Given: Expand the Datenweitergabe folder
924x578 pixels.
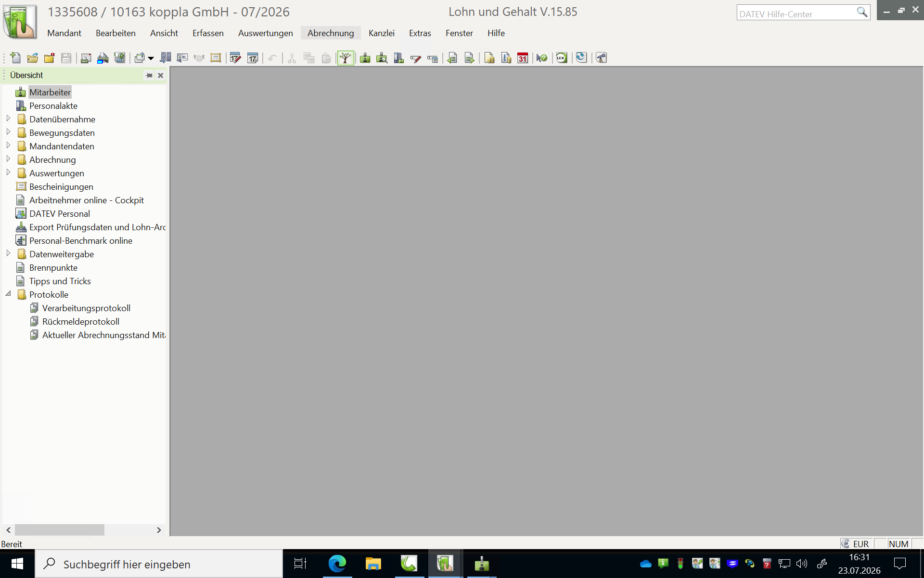Looking at the screenshot, I should 8,253.
